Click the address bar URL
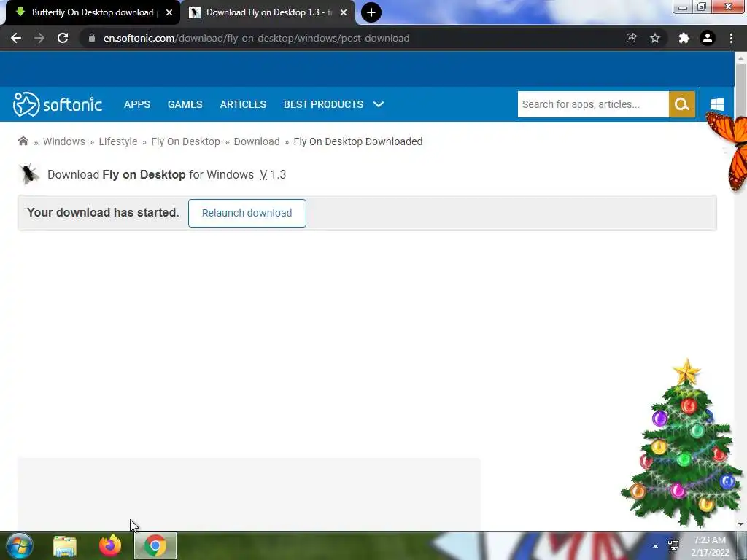The height and width of the screenshot is (560, 747). pos(256,38)
